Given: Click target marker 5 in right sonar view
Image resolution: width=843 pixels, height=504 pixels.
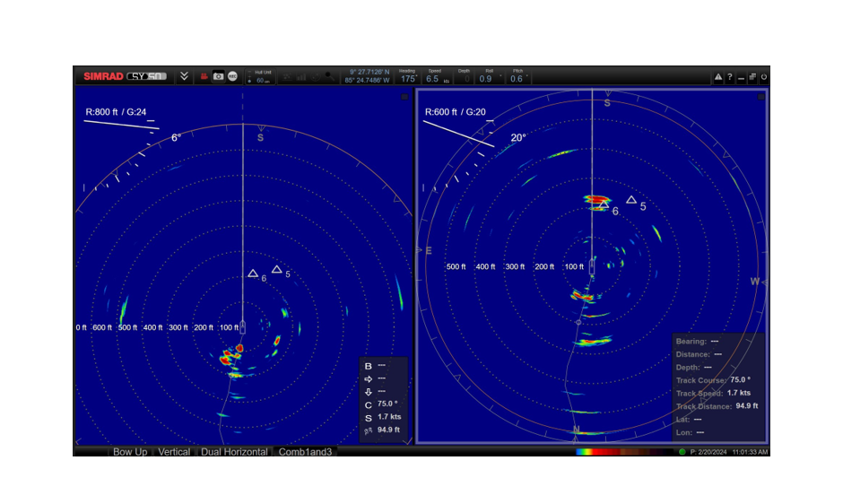Looking at the screenshot, I should click(631, 200).
